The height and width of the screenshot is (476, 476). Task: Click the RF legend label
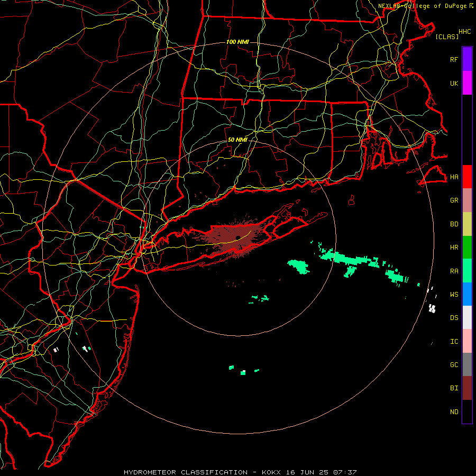pos(454,59)
